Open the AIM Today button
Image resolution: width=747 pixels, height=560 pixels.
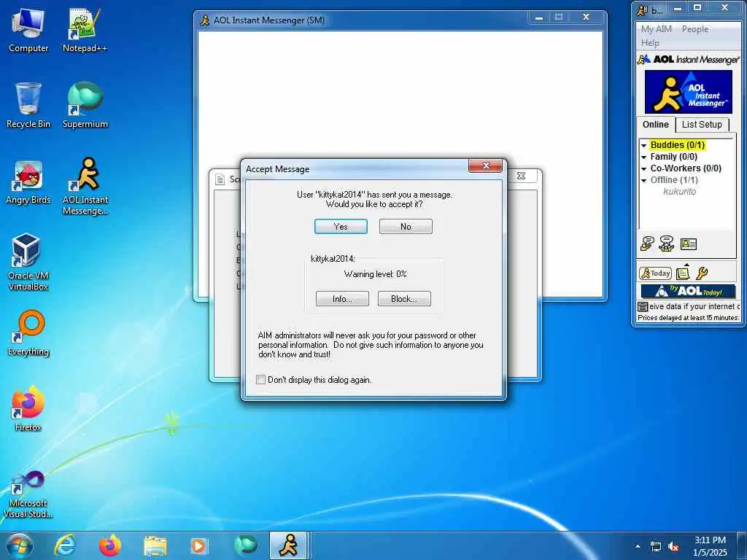(655, 273)
